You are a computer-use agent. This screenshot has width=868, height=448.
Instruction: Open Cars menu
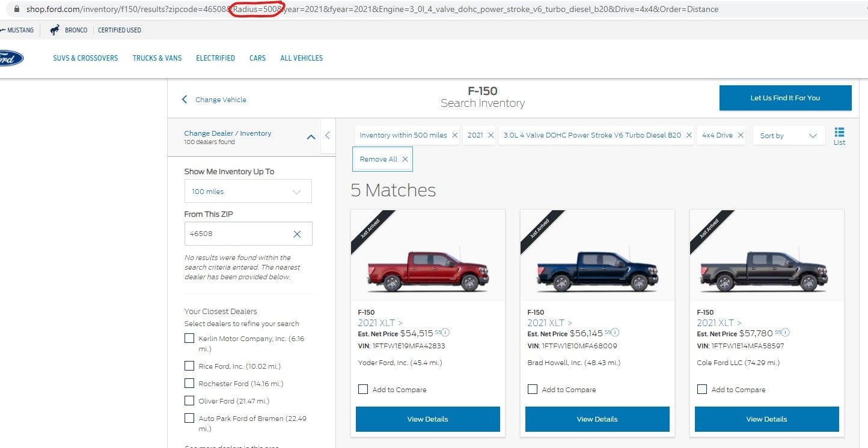[257, 58]
